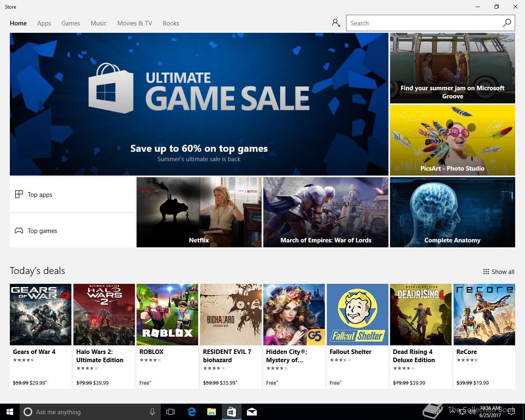Open the Complete Anatomy tile
The height and width of the screenshot is (420, 525).
click(452, 212)
